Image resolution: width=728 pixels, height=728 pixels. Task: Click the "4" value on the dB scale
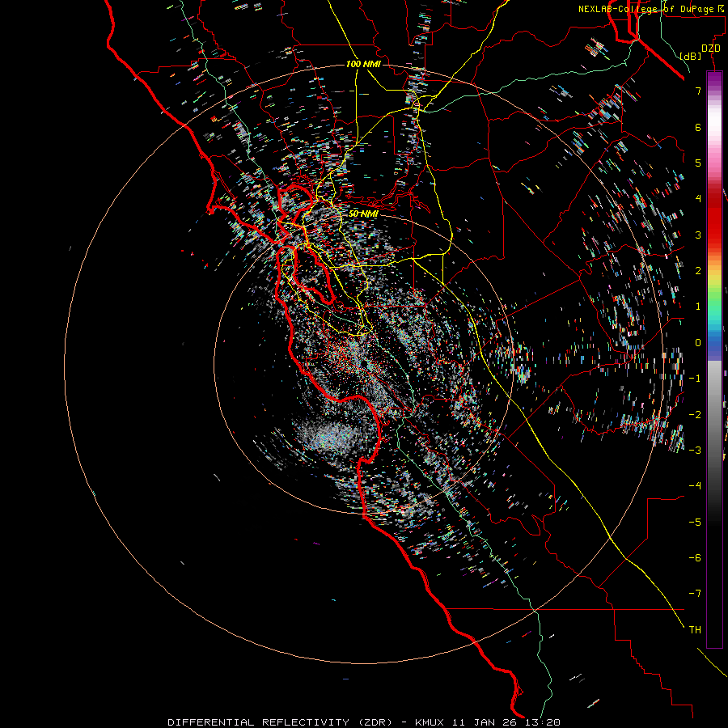pos(698,199)
